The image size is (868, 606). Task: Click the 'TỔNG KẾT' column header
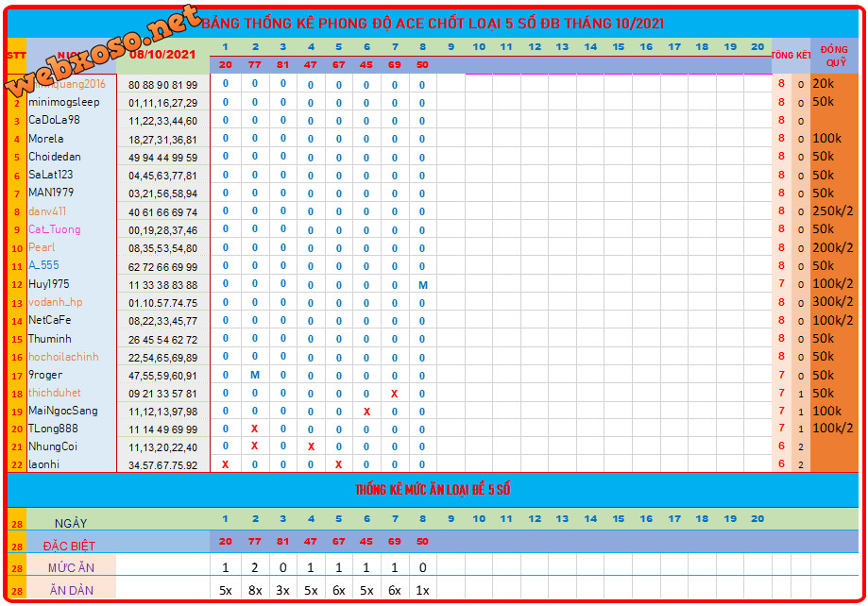click(x=791, y=56)
